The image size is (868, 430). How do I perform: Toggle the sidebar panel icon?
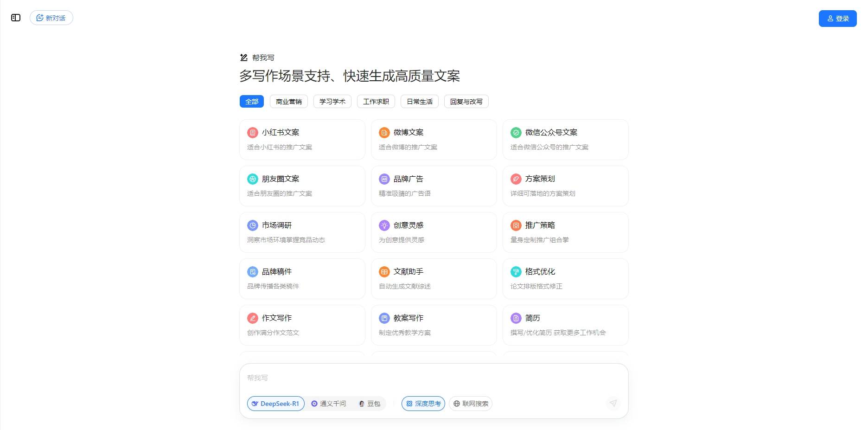tap(16, 18)
